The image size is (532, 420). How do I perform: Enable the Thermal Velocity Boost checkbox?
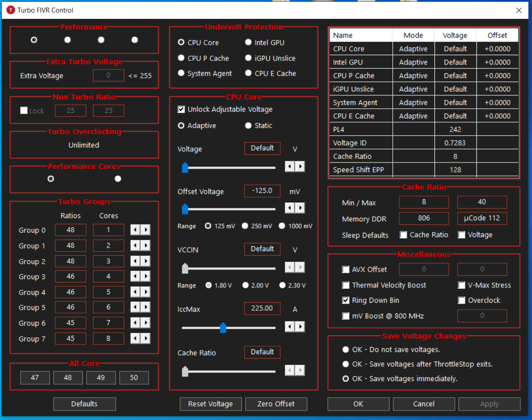pyautogui.click(x=346, y=285)
